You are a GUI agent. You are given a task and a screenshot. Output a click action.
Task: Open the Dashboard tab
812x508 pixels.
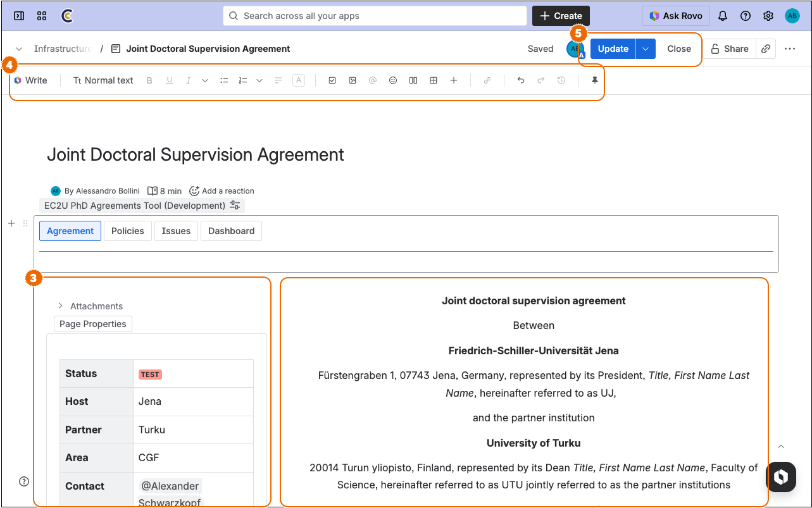click(x=231, y=230)
